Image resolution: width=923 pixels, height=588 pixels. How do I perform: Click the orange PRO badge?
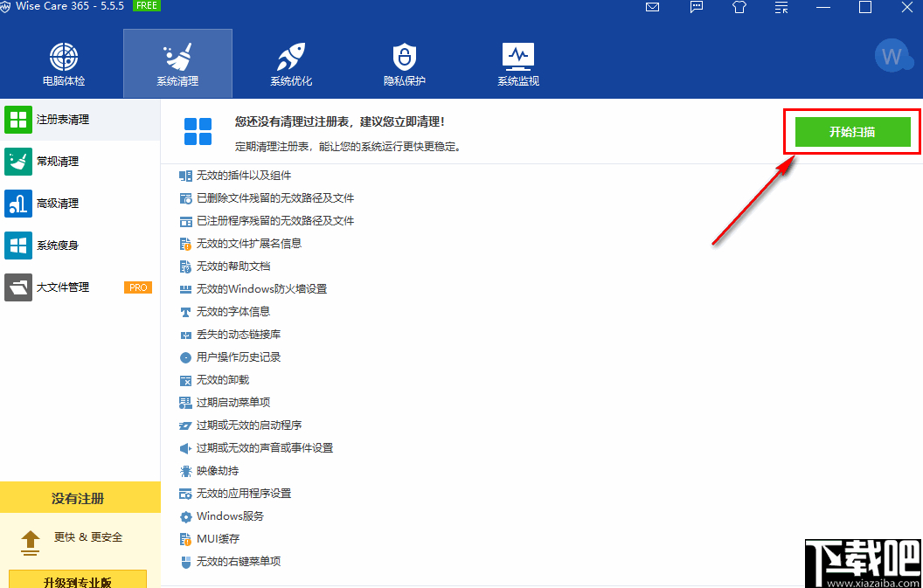click(138, 287)
